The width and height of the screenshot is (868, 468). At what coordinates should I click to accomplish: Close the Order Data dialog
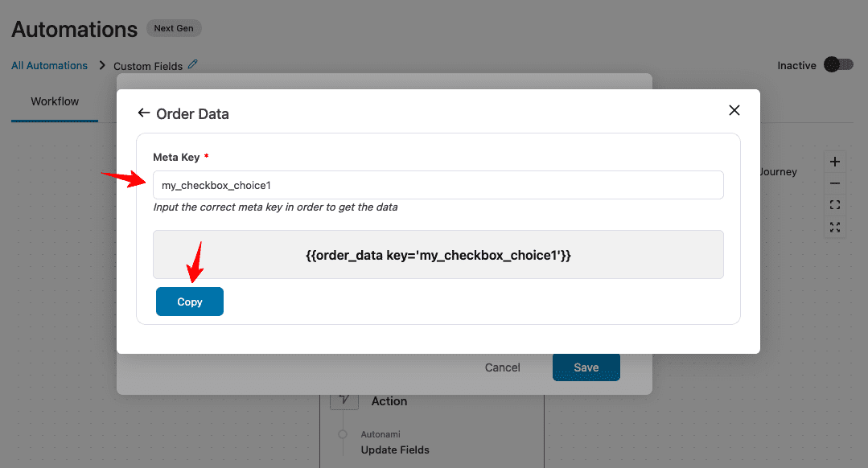pyautogui.click(x=734, y=109)
